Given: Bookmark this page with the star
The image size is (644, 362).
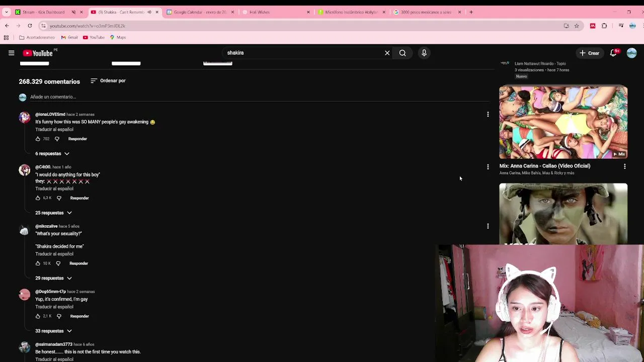Looking at the screenshot, I should tap(577, 26).
